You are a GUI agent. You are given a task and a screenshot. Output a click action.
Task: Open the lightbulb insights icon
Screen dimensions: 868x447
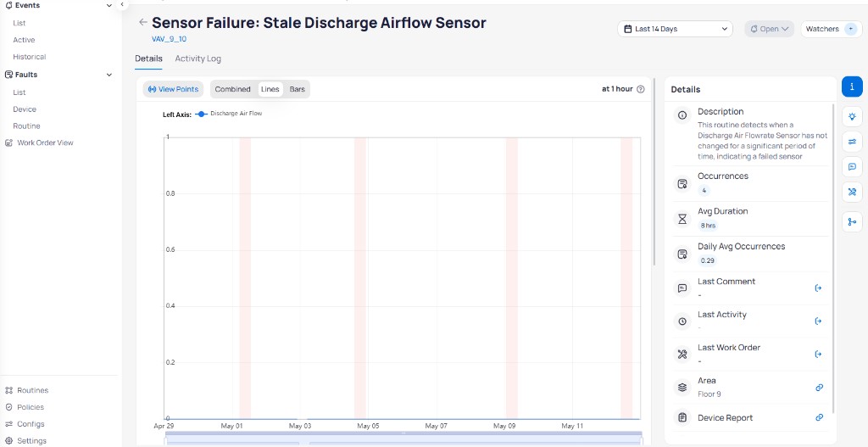852,117
